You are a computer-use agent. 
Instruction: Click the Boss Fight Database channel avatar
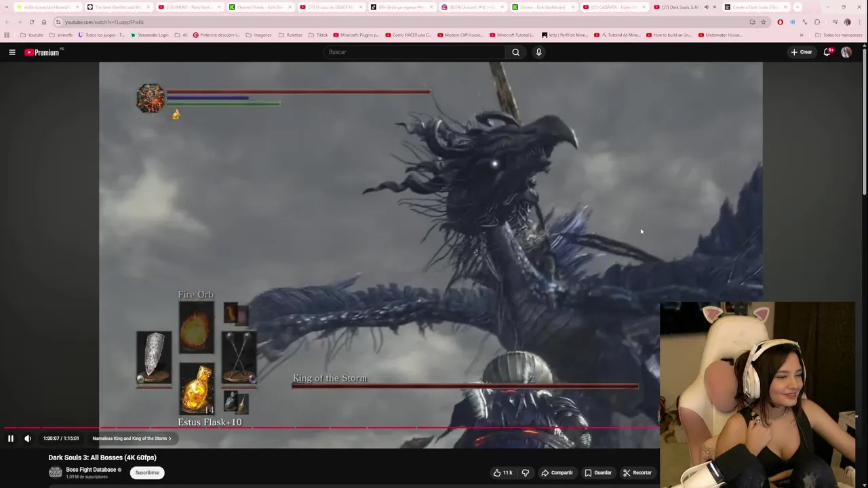click(x=55, y=472)
